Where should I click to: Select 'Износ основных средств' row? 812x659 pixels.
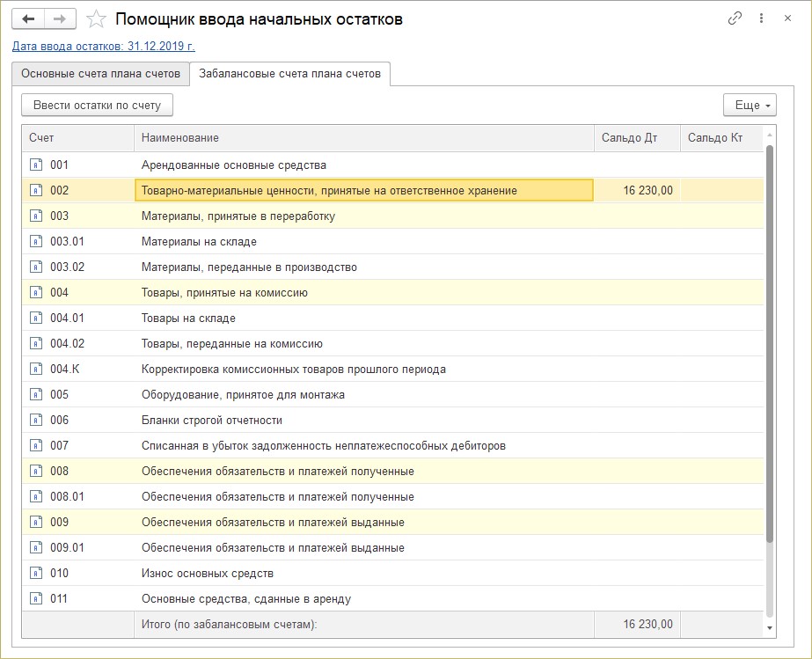[x=393, y=573]
